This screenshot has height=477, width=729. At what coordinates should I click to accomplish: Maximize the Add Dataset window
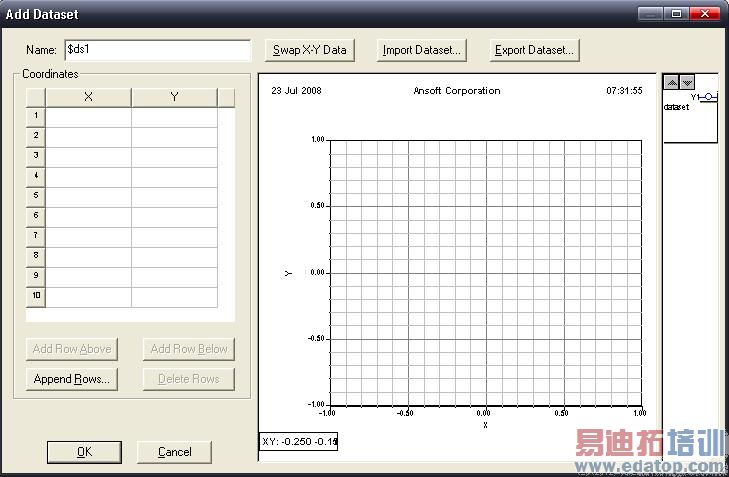(676, 13)
